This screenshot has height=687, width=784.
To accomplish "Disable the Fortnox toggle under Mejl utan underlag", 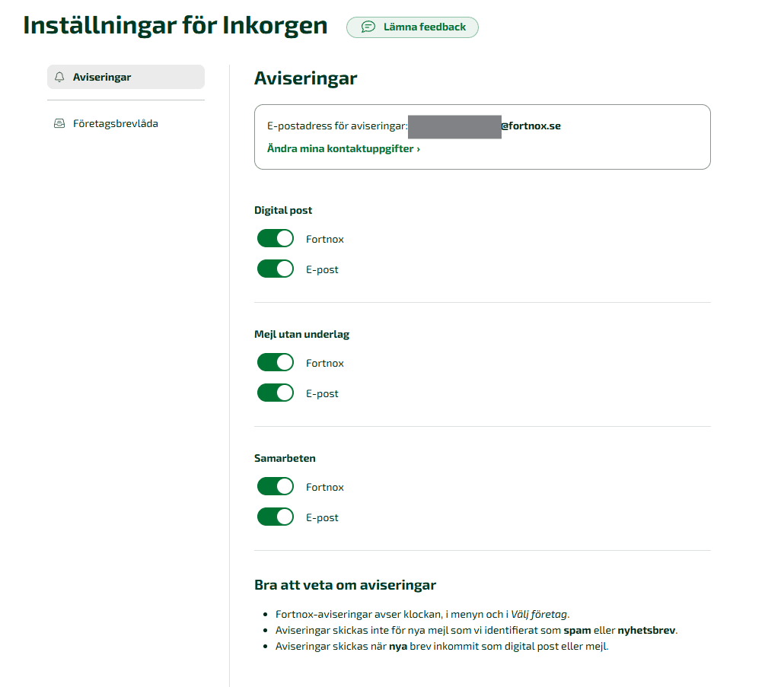I will pos(275,362).
